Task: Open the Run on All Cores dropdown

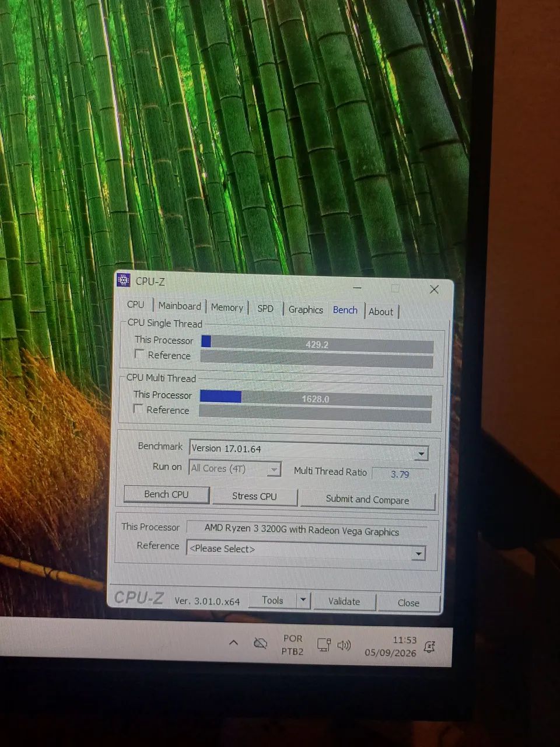Action: tap(274, 469)
